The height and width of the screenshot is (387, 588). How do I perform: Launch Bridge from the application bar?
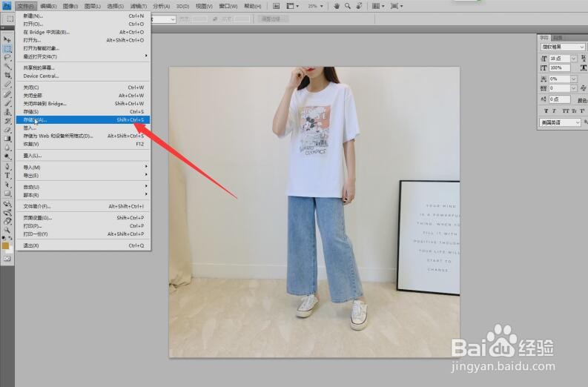pos(276,6)
